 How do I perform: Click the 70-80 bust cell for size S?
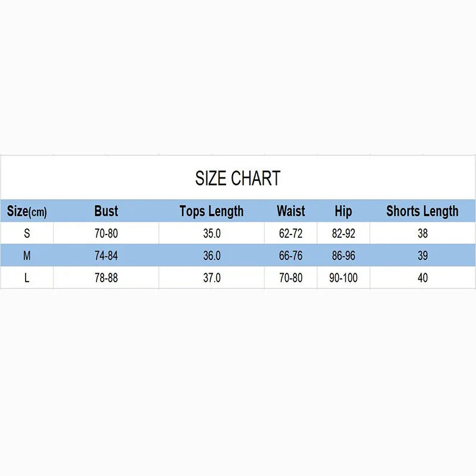[106, 234]
